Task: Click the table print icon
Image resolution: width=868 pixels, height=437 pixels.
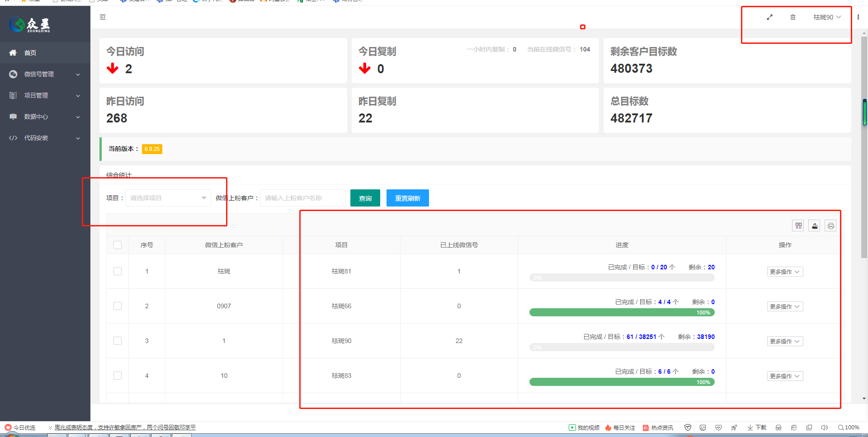Action: tap(830, 226)
